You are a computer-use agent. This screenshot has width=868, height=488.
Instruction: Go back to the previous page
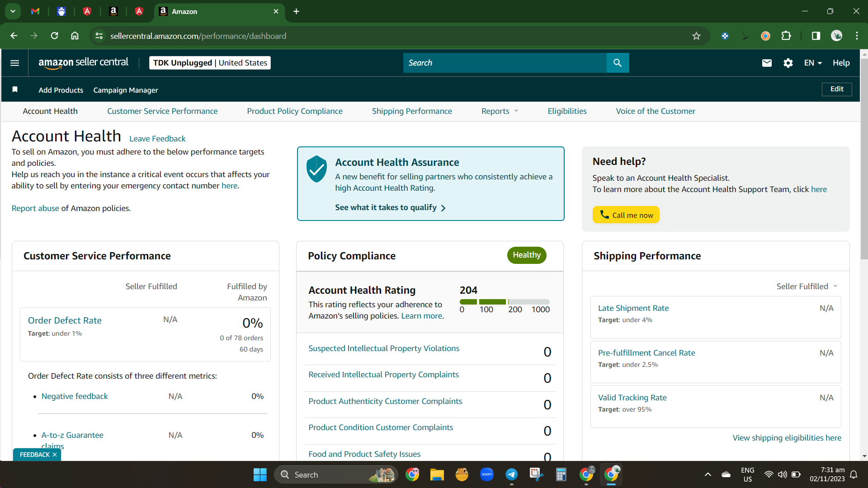(x=14, y=36)
